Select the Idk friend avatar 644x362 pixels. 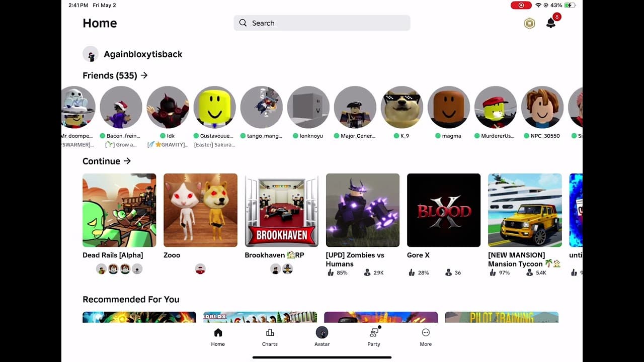click(x=168, y=107)
